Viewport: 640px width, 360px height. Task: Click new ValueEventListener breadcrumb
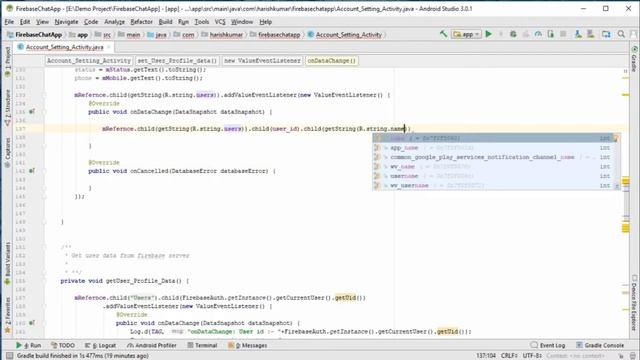click(x=262, y=61)
